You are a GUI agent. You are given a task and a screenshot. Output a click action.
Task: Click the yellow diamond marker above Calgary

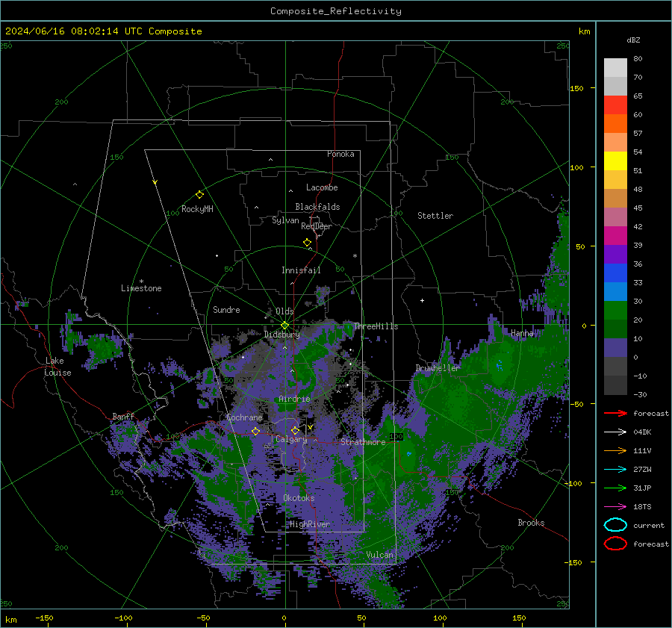pyautogui.click(x=295, y=430)
